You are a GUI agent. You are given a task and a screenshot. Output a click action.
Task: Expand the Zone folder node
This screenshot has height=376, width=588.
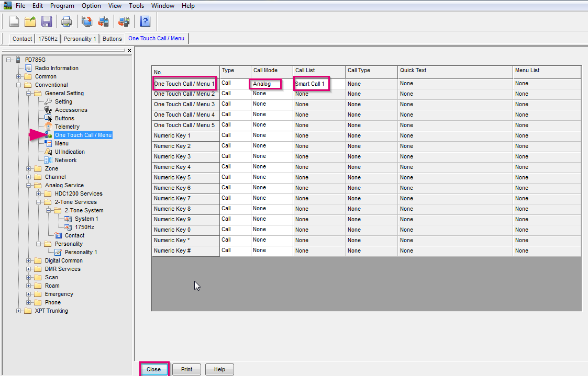click(28, 168)
